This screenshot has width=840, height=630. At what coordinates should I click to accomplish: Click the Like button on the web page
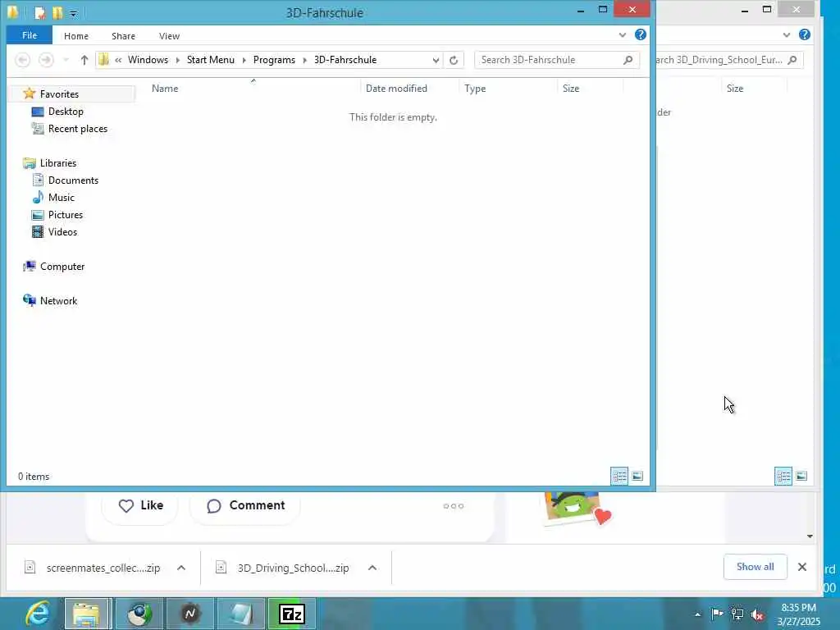(141, 505)
